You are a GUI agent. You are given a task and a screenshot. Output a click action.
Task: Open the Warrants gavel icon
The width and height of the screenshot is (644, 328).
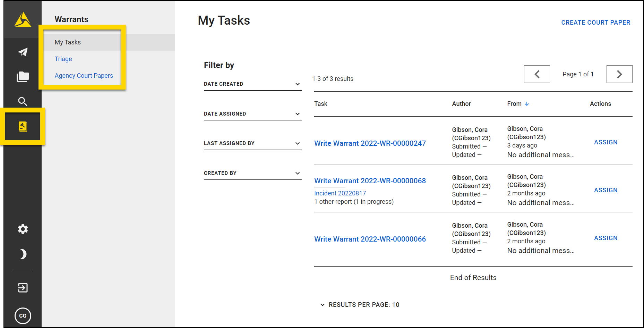(x=23, y=127)
